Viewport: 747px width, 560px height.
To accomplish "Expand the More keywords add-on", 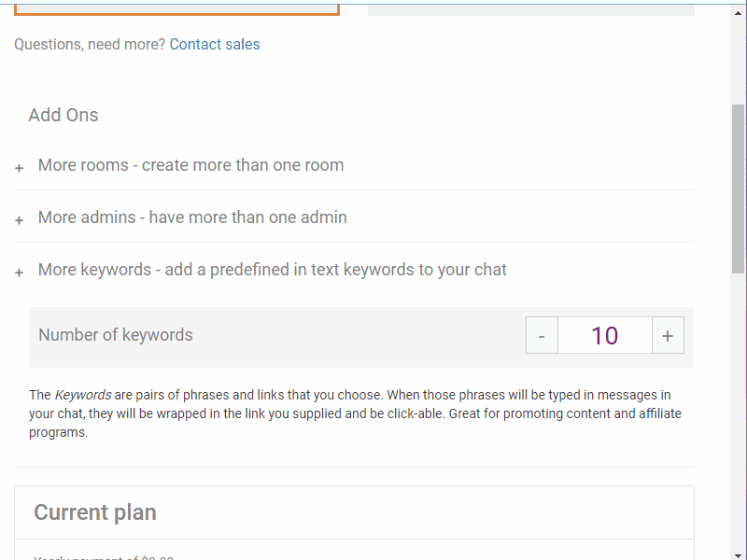I will (272, 270).
